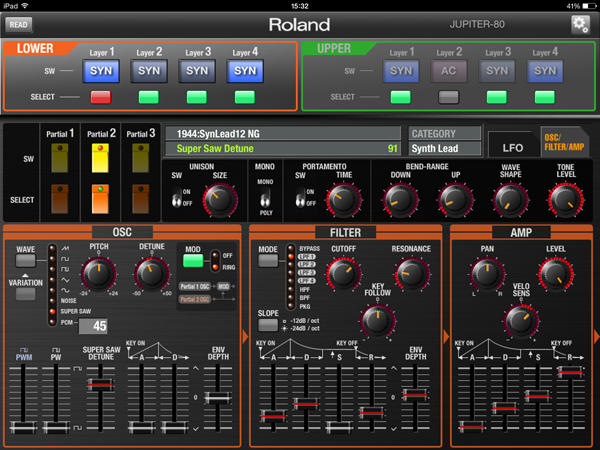The width and height of the screenshot is (600, 450).
Task: Click the Filter KEY FOLLOW knob
Action: 378,320
